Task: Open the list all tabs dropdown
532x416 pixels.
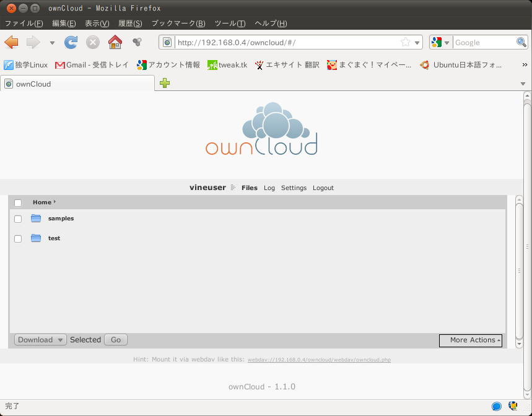Action: click(523, 84)
